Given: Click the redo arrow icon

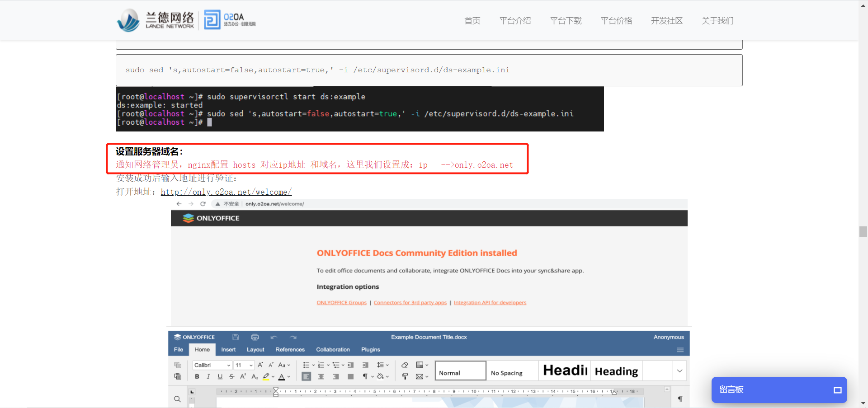Looking at the screenshot, I should pos(293,337).
